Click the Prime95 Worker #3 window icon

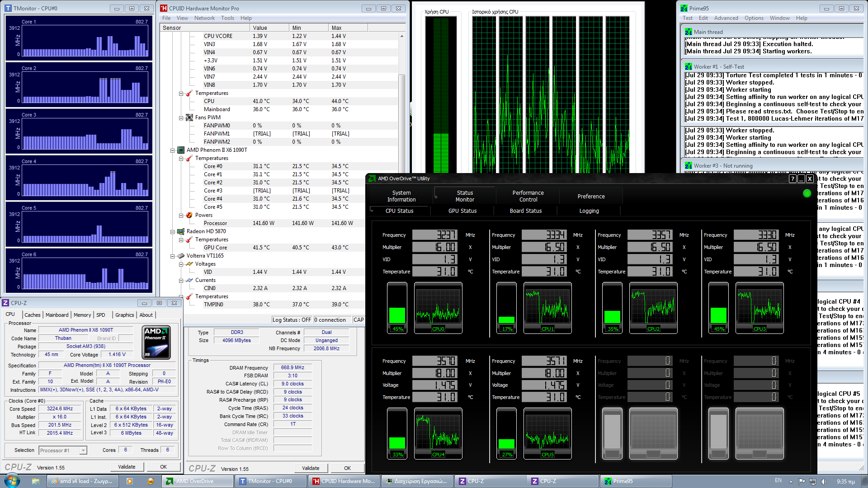(x=689, y=166)
